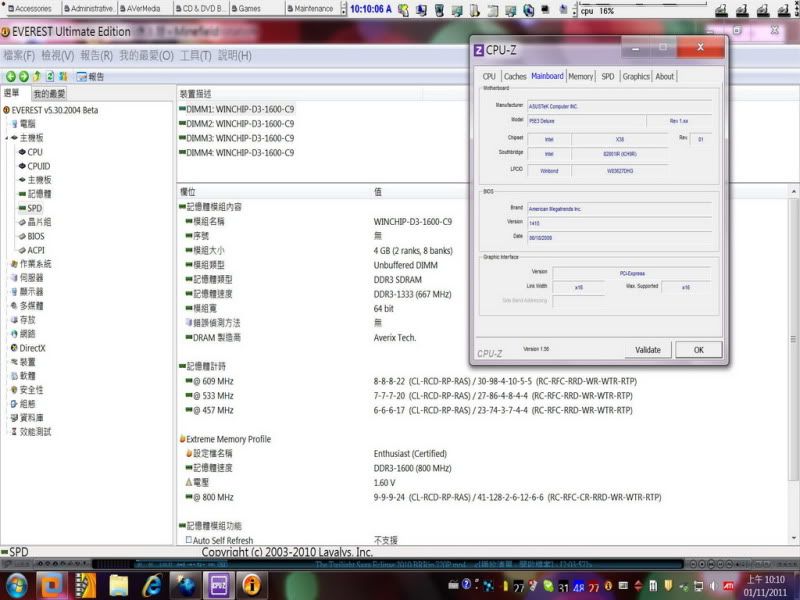This screenshot has height=600, width=800.
Task: Select DIMM3: WINCHIP-D3-1600-C9 device row
Action: [236, 138]
